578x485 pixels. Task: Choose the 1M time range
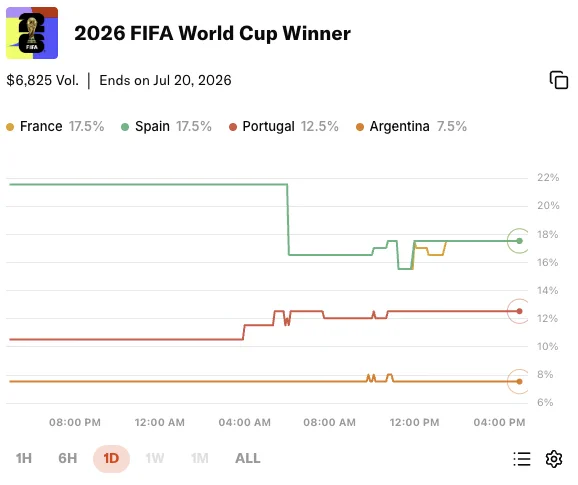(200, 458)
